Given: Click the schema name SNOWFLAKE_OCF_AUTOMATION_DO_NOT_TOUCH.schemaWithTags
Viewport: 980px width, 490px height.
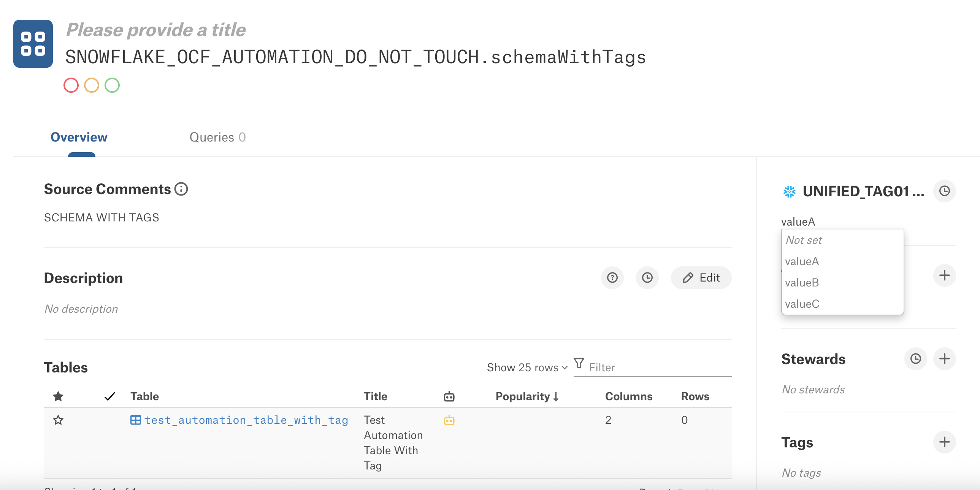Looking at the screenshot, I should (x=355, y=57).
